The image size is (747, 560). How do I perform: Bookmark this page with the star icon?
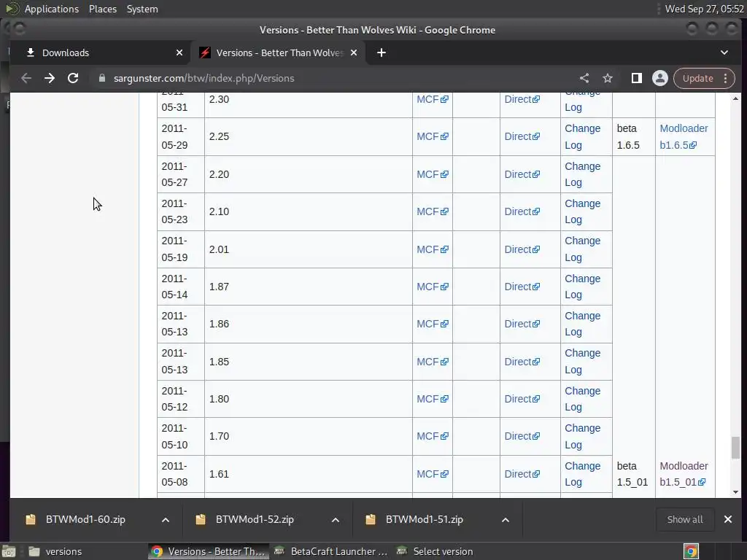pos(608,78)
